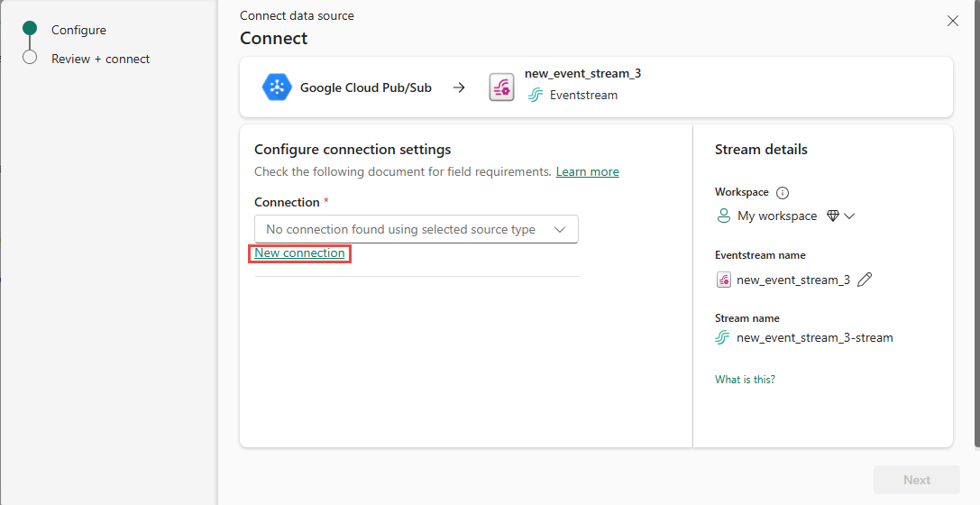Viewport: 980px width, 505px height.
Task: Click the pencil icon to edit the eventstream name
Action: tap(865, 280)
